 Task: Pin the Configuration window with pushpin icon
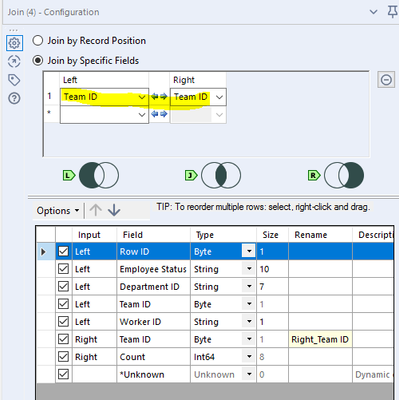(393, 12)
